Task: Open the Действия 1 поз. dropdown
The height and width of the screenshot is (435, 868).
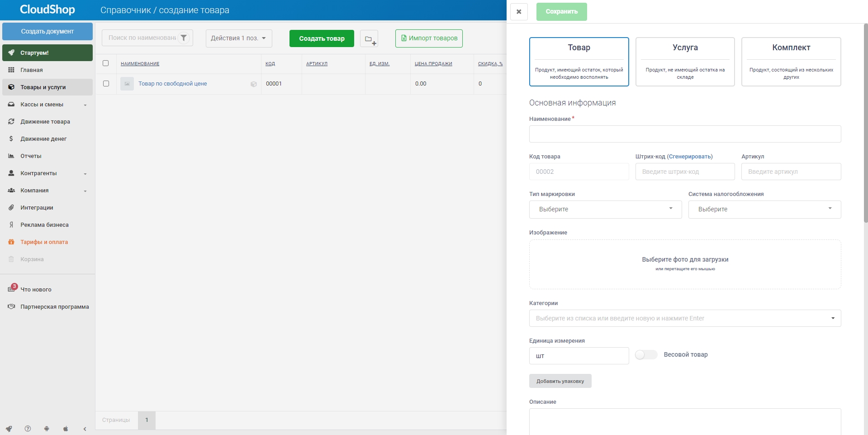Action: 239,38
